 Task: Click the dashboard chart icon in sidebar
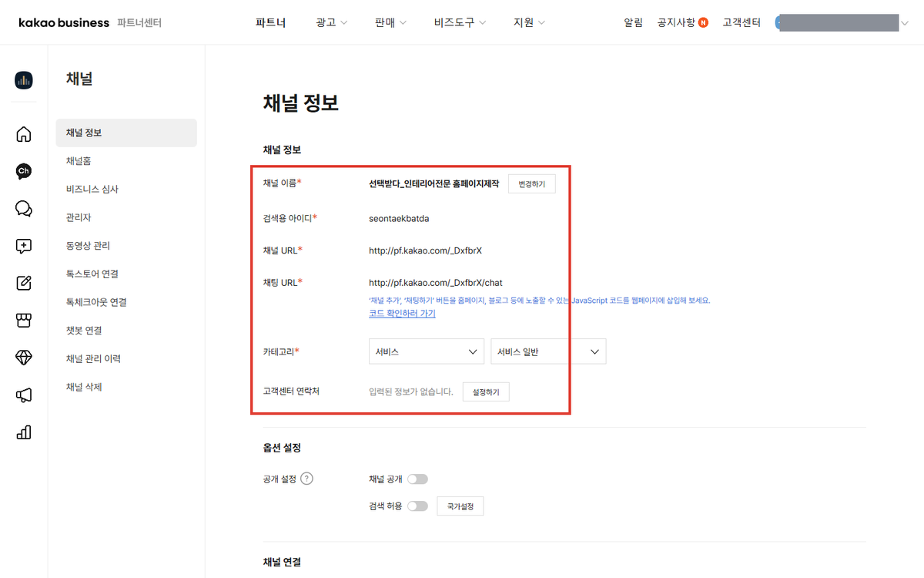coord(23,79)
